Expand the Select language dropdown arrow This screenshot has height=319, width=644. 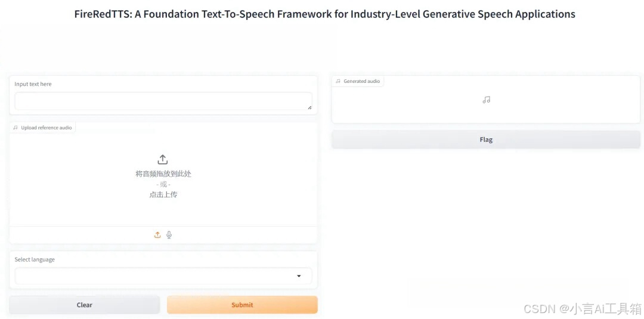click(x=299, y=276)
